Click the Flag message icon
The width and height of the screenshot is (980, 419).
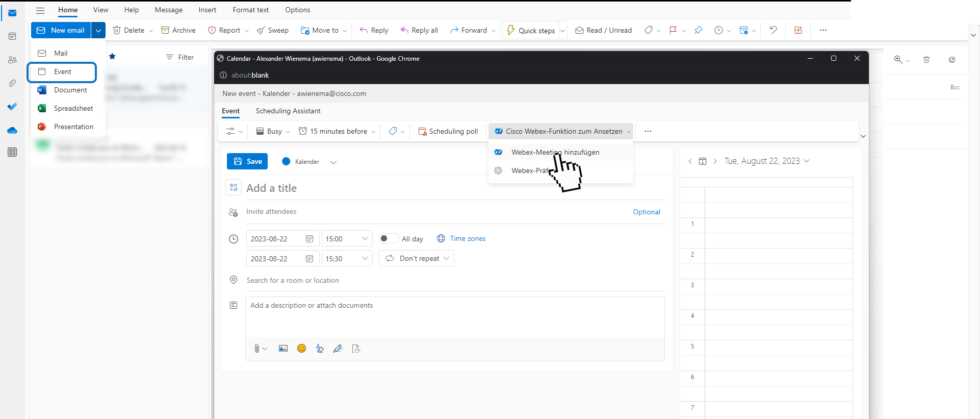tap(673, 30)
